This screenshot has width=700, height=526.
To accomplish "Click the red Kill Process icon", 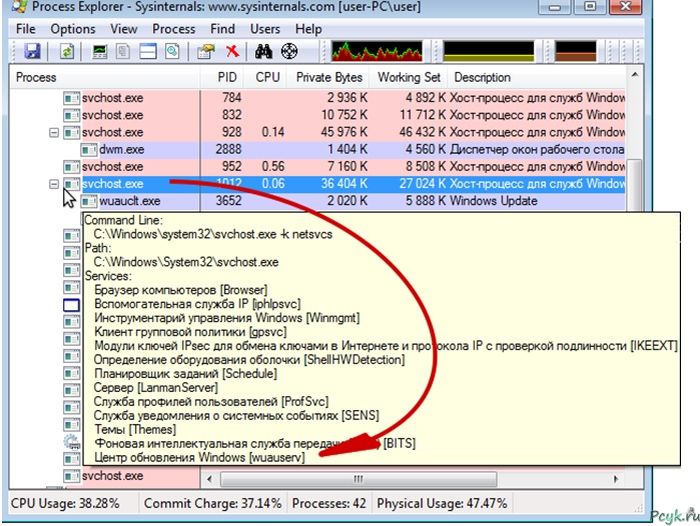I will (232, 51).
